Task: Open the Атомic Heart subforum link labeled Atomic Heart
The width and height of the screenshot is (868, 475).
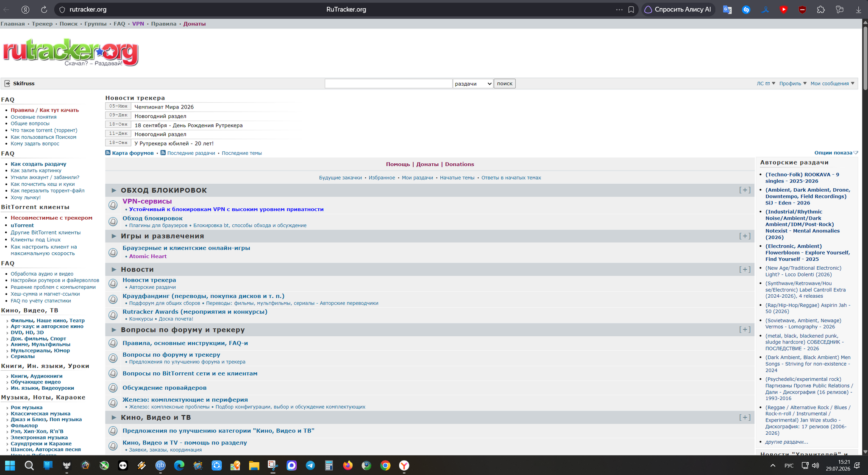Action: [x=148, y=256]
